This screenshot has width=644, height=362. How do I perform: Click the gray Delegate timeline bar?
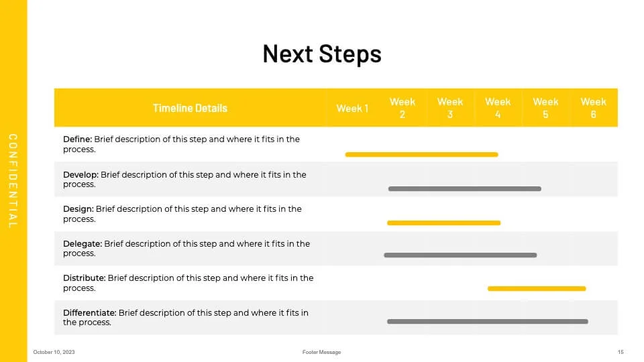coord(460,255)
